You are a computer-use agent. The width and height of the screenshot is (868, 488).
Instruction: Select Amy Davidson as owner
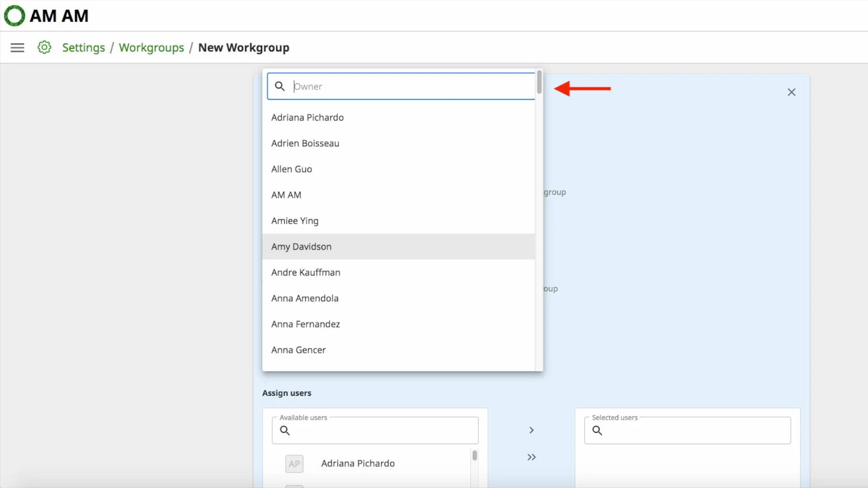(399, 246)
